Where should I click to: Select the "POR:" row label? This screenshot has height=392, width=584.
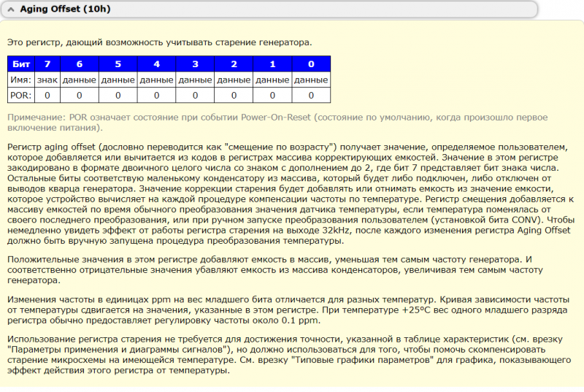21,95
